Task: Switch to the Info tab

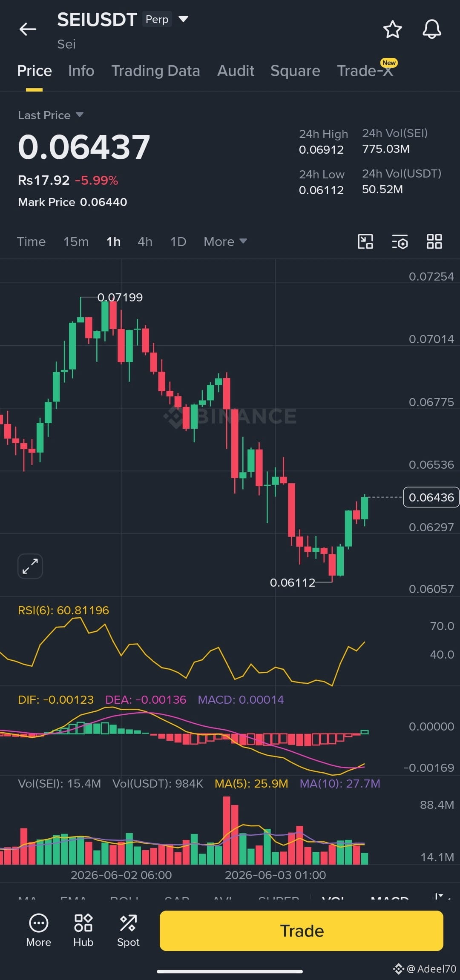Action: [x=81, y=71]
